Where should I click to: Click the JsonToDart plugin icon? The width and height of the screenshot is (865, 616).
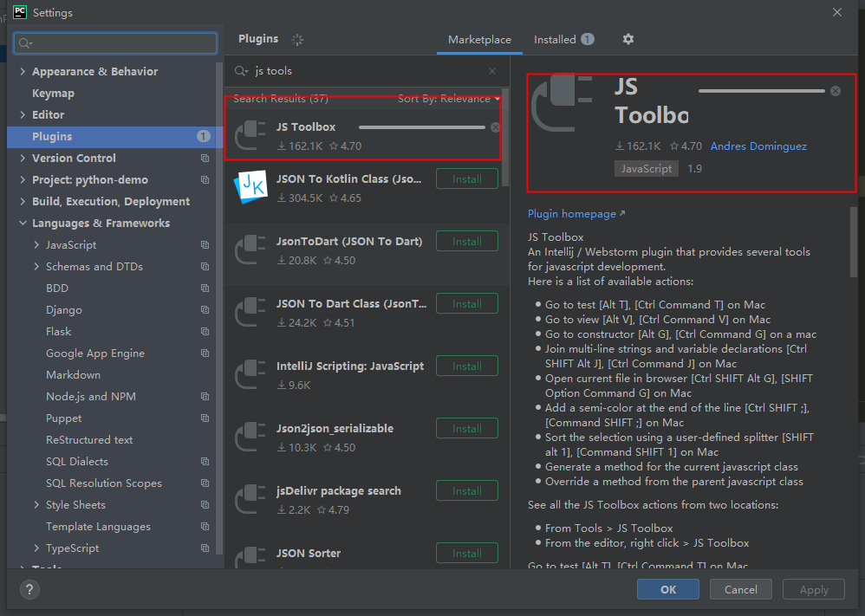(250, 250)
